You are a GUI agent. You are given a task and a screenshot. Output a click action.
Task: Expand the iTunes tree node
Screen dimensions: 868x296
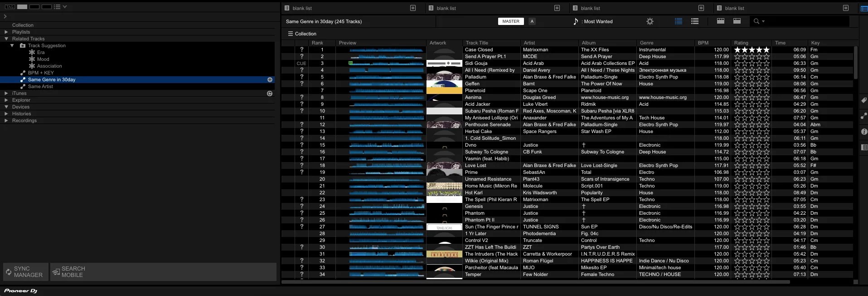6,93
